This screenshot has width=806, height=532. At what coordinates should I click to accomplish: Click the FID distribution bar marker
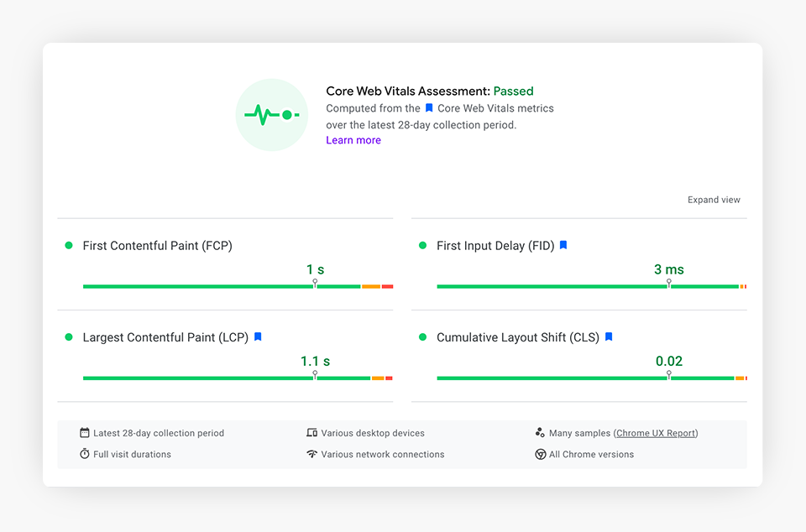coord(669,284)
